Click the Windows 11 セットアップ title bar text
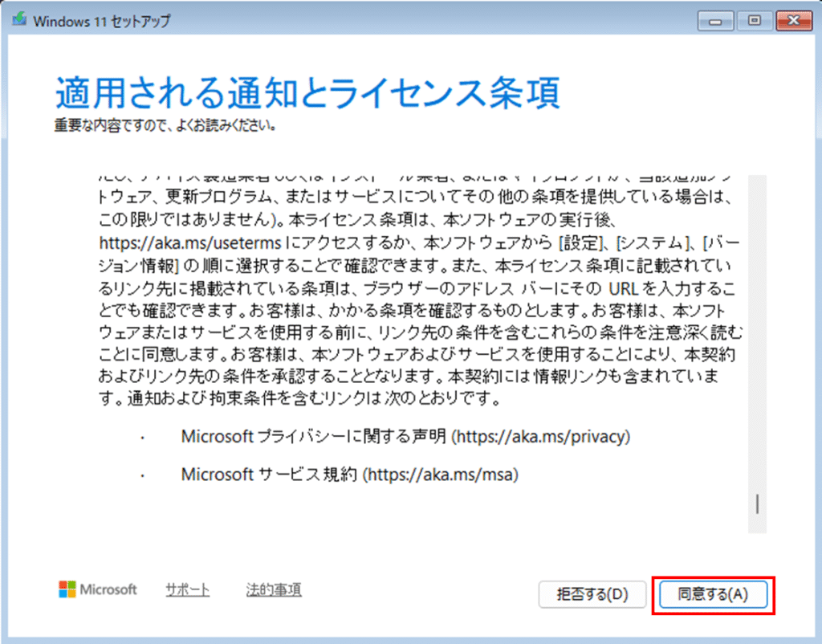The height and width of the screenshot is (644, 822). pos(102,22)
